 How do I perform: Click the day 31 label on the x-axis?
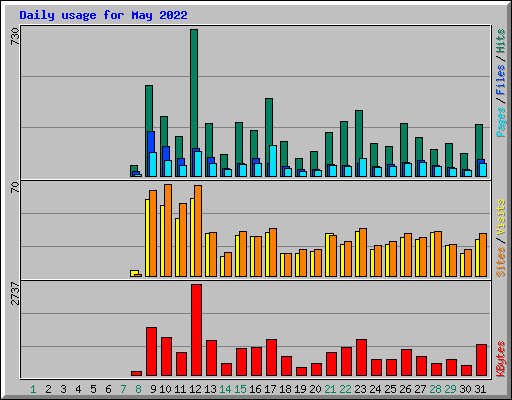[480, 389]
